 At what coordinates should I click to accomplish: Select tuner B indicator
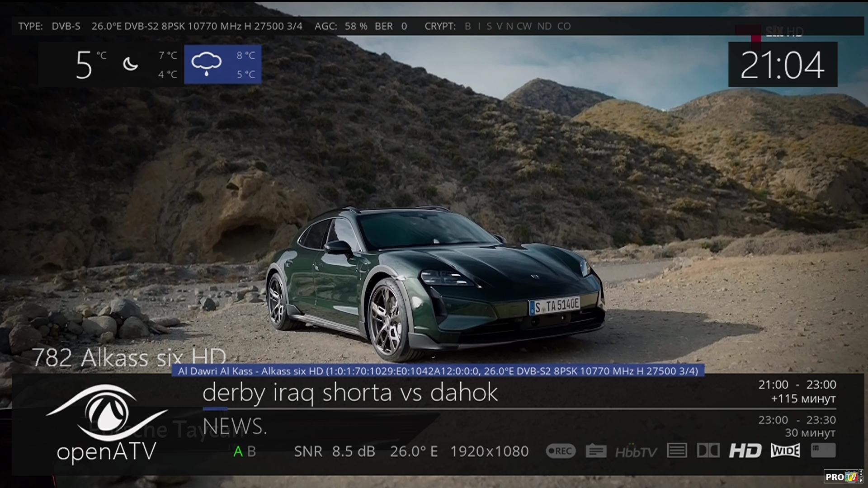[252, 451]
